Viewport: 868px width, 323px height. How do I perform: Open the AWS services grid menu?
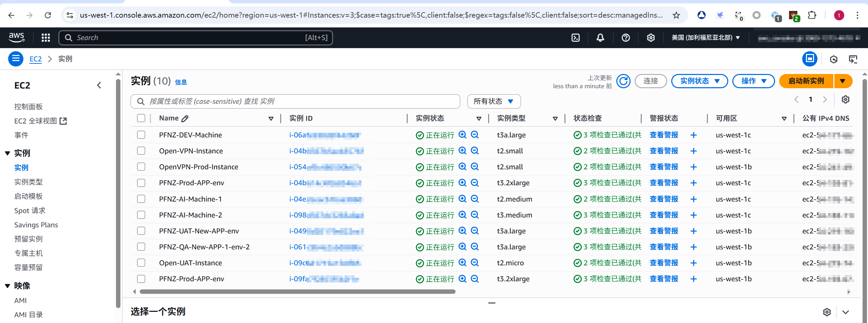[x=46, y=38]
